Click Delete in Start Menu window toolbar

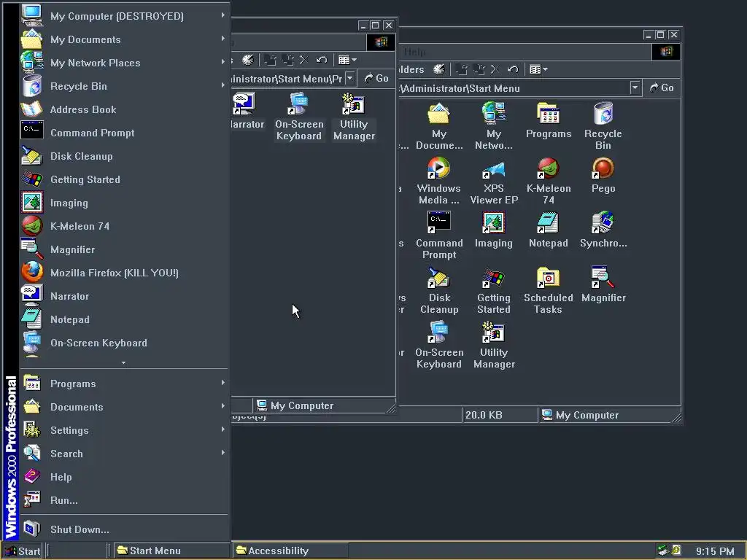click(495, 69)
